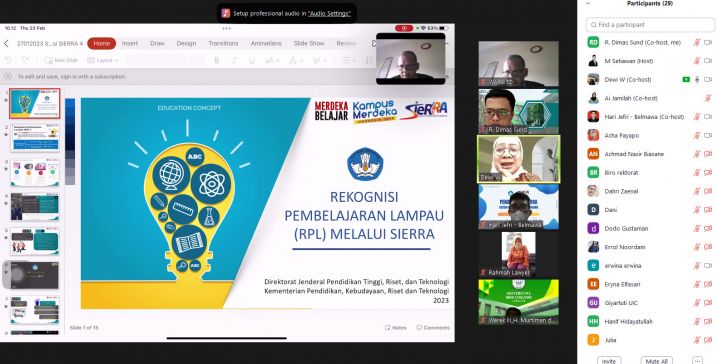718x364 pixels.
Task: Click the Italic formatting icon
Action: tap(234, 60)
